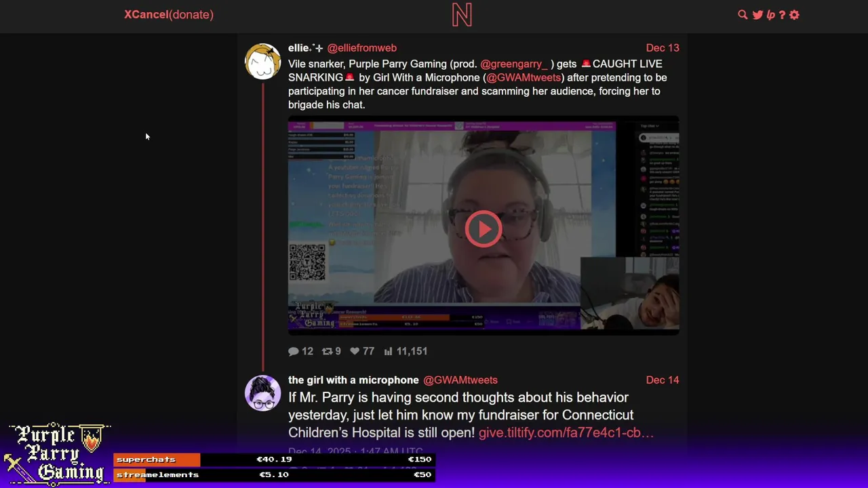
Task: Click the €50 streamelements goal value
Action: pos(422,474)
